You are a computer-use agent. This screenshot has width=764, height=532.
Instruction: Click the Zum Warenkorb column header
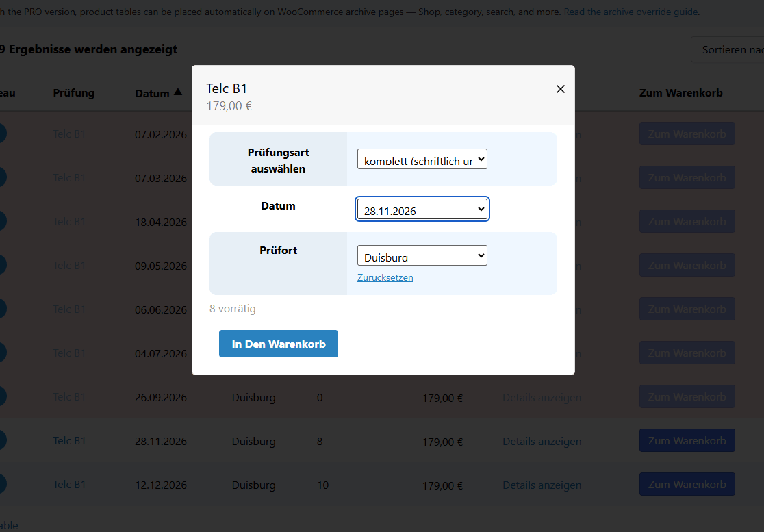pyautogui.click(x=680, y=92)
